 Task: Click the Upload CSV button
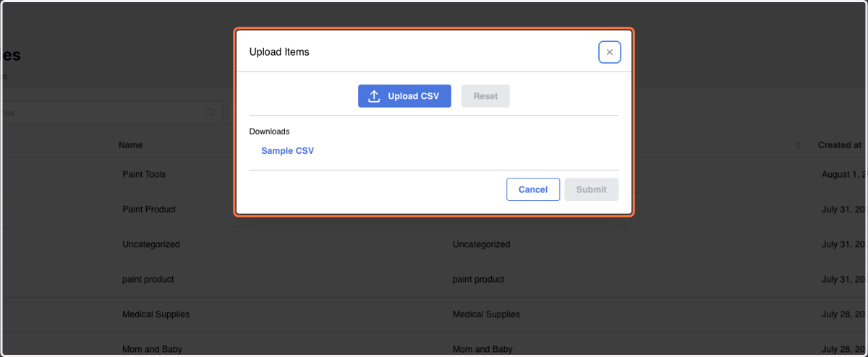404,96
